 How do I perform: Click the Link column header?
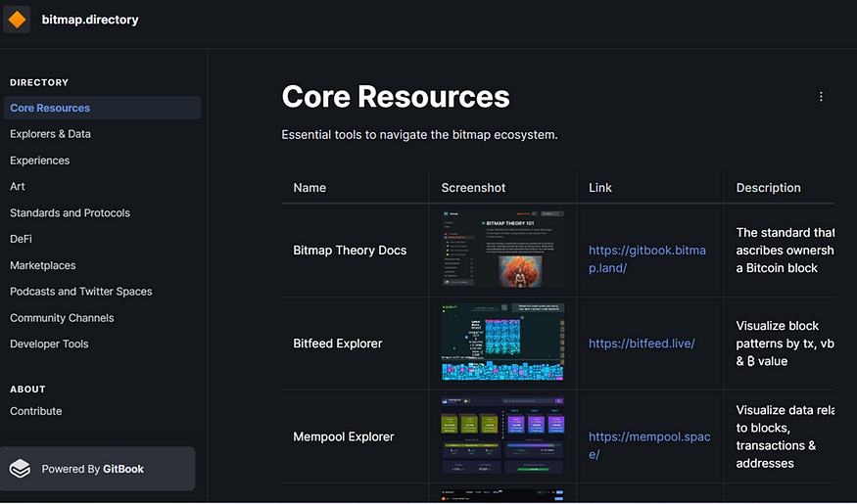[x=600, y=187]
